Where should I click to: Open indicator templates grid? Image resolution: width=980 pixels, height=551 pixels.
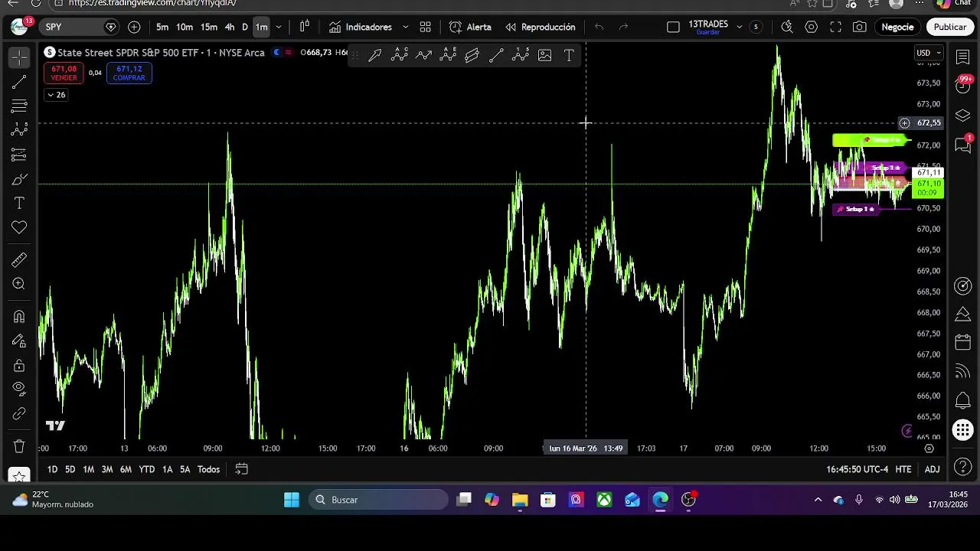coord(425,27)
